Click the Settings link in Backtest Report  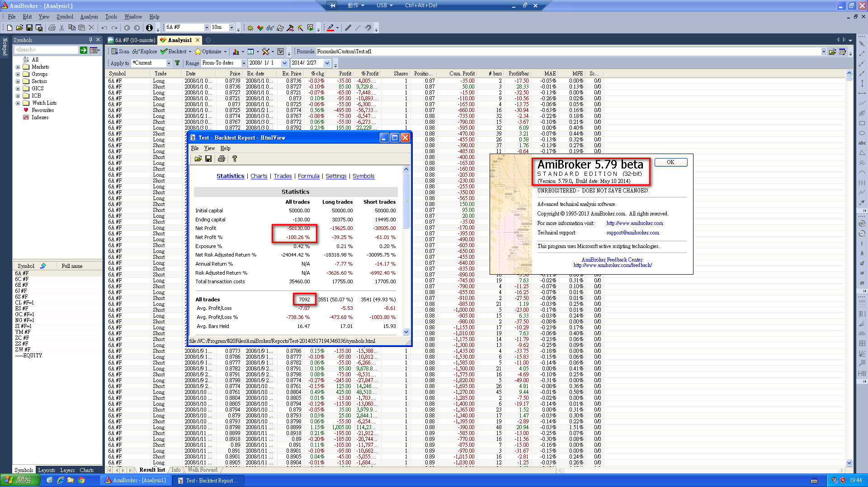pos(336,176)
